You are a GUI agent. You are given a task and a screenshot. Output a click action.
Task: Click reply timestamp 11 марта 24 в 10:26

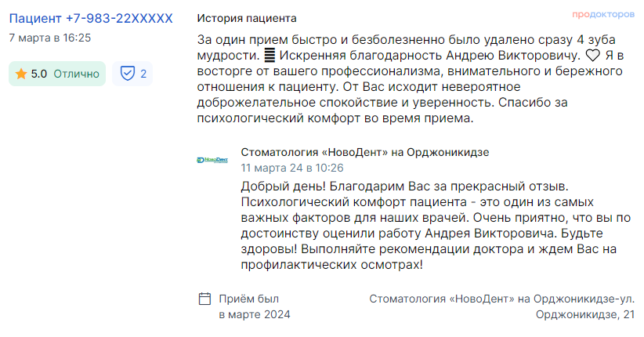(292, 168)
